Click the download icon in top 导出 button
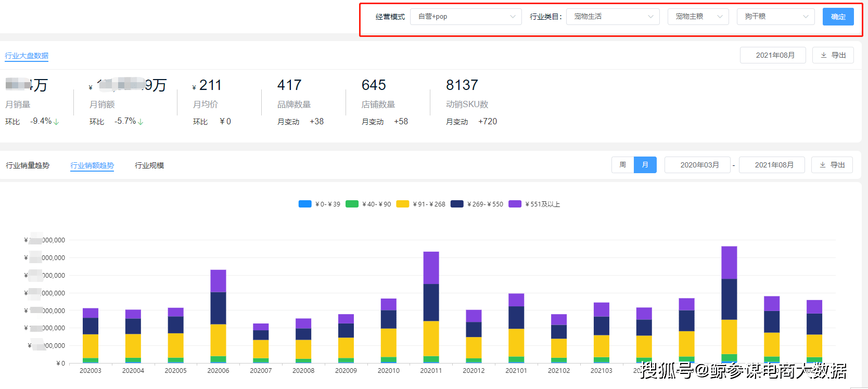 (824, 55)
